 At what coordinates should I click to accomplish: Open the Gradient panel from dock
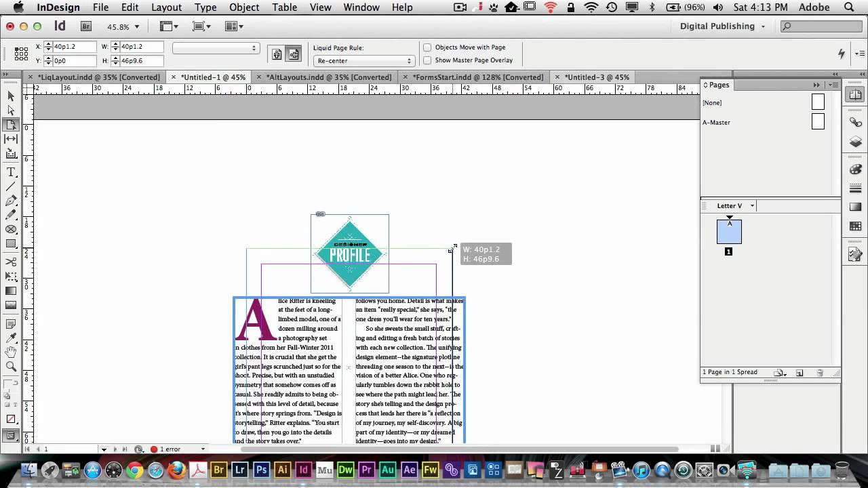pyautogui.click(x=855, y=207)
